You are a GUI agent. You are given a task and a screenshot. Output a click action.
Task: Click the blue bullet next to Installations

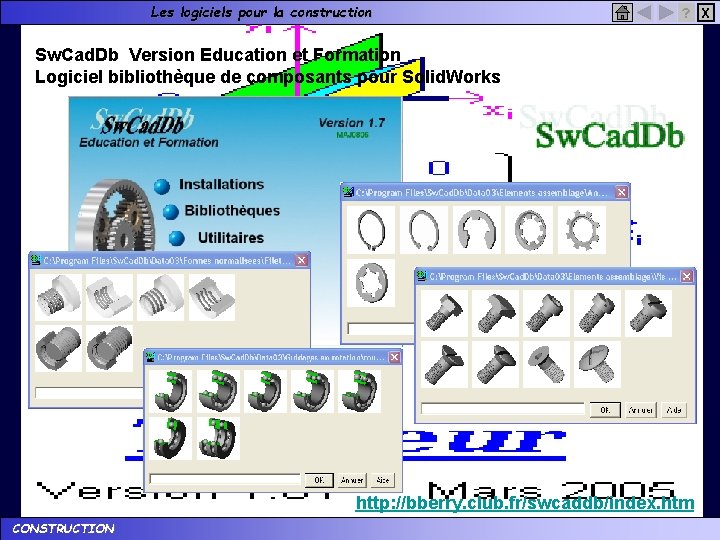click(x=162, y=186)
